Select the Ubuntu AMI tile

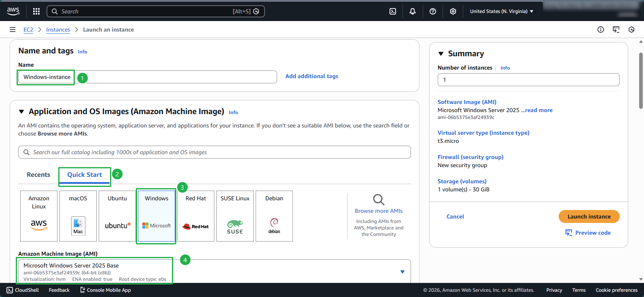(x=117, y=216)
